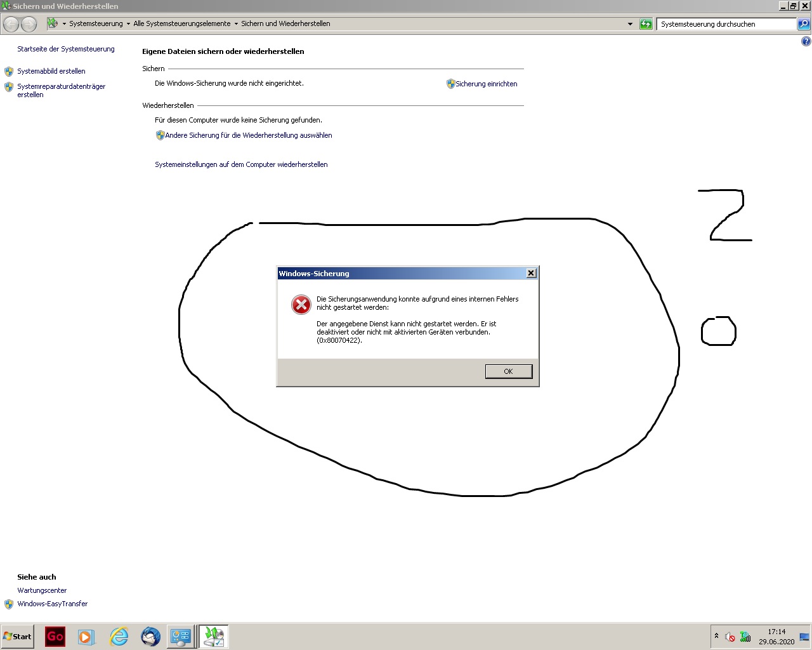This screenshot has width=812, height=650.
Task: Click shield icon beside Systemreparaturdatenträger erstellen
Action: tap(9, 87)
